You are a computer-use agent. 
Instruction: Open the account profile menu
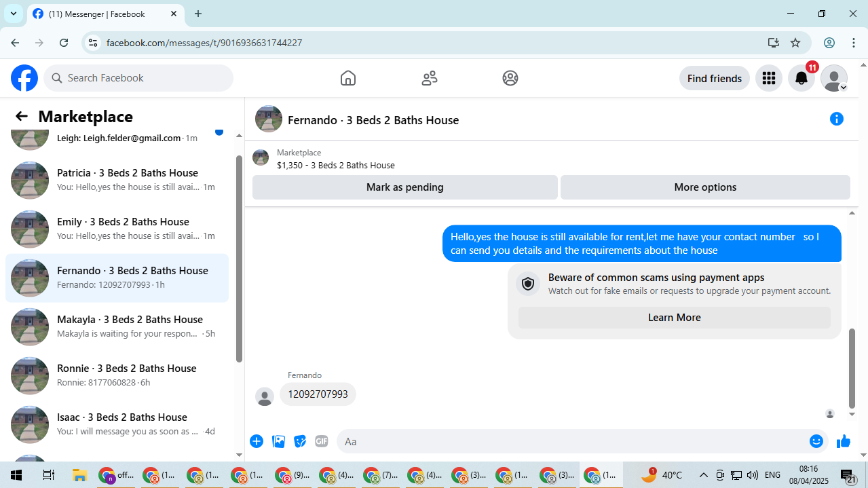(834, 78)
